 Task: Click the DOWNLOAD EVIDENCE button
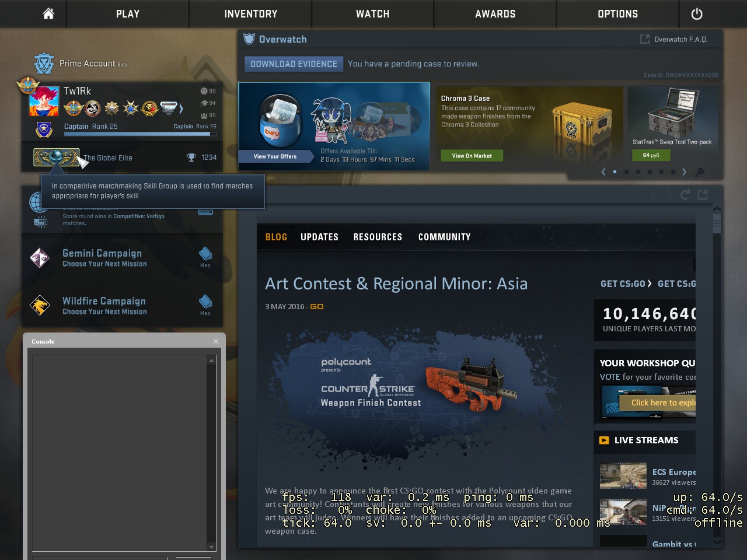tap(294, 64)
